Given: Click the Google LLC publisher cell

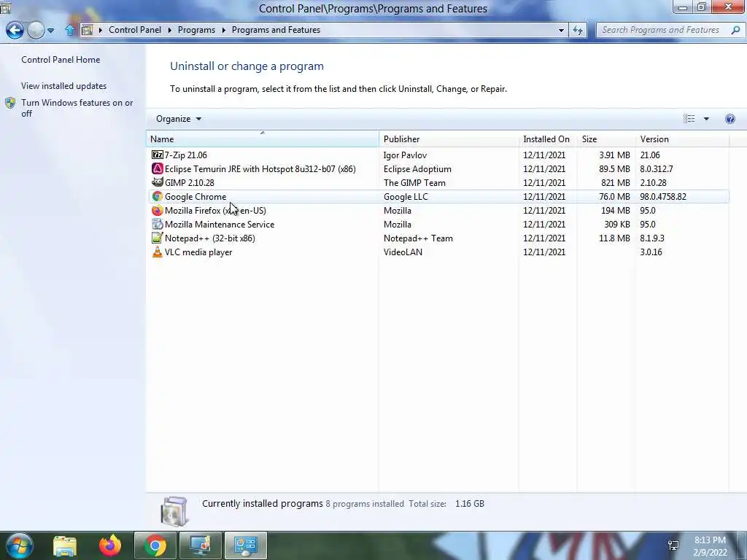Looking at the screenshot, I should click(406, 196).
